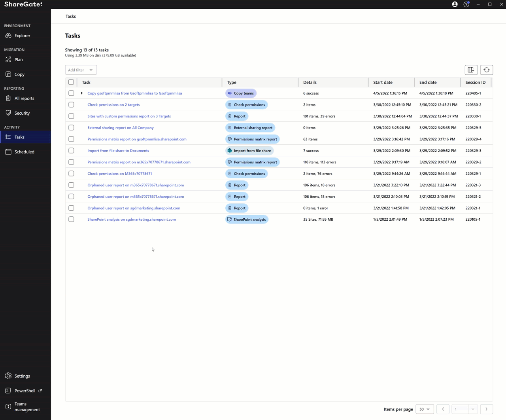Screen dimensions: 506x420
Task: Check the Check permissions on M365x70778671 checkbox
Action: click(71, 174)
